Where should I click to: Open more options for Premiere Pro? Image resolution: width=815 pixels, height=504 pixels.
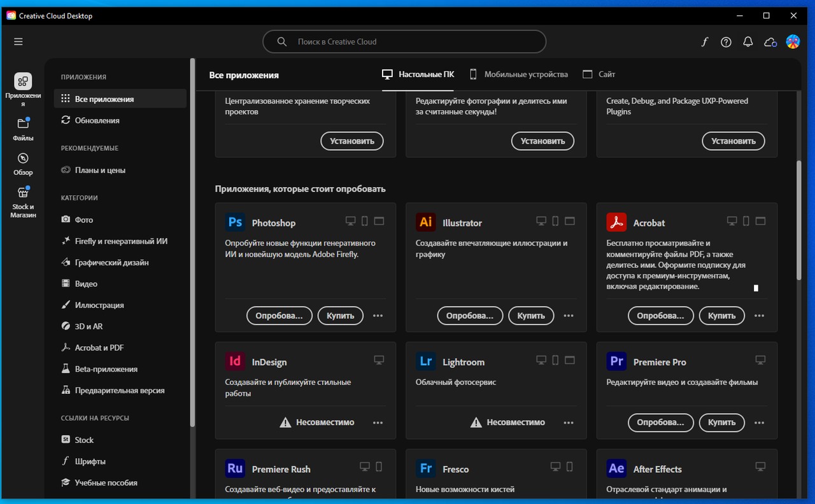(759, 423)
